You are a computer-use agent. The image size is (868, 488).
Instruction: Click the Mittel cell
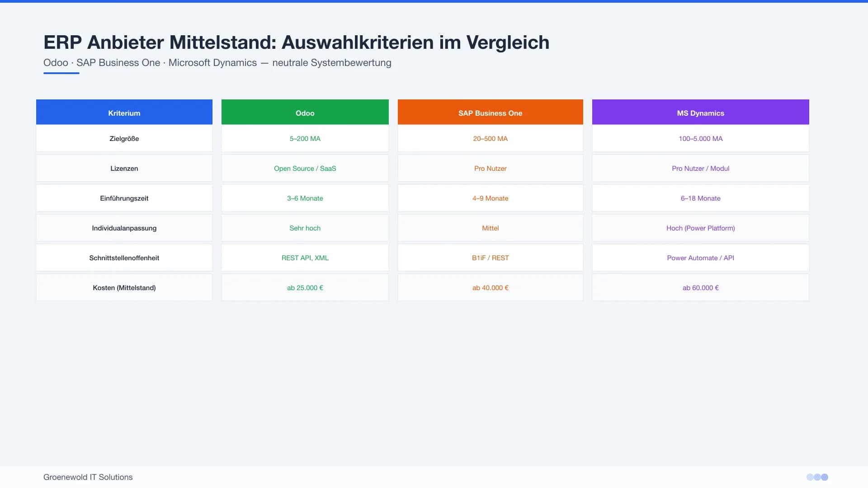(491, 228)
